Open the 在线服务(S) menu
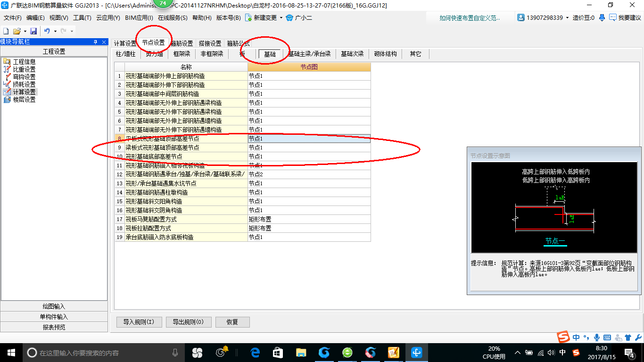Viewport: 644px width, 362px height. click(x=173, y=18)
